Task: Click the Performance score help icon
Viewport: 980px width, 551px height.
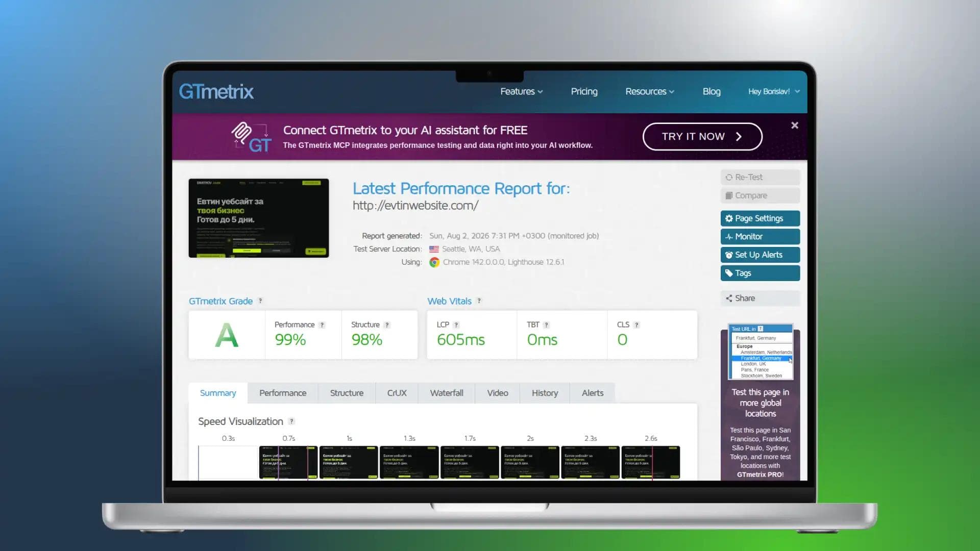Action: coord(322,325)
